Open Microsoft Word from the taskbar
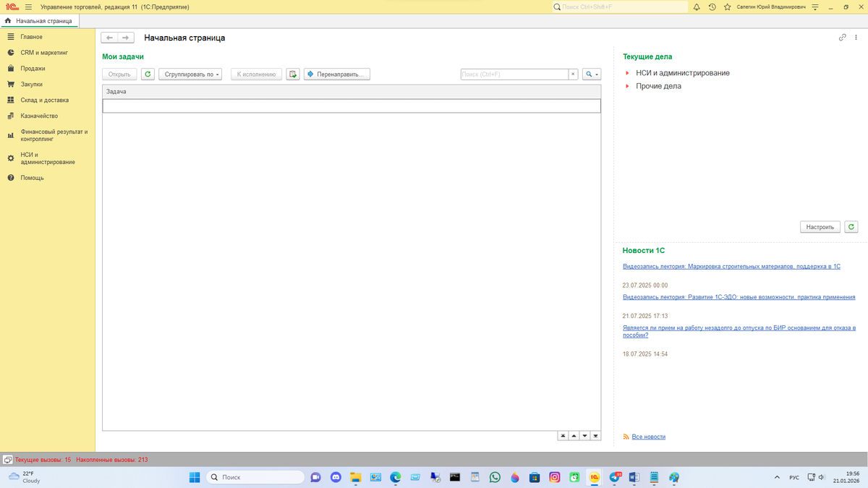The width and height of the screenshot is (868, 488). click(x=634, y=477)
